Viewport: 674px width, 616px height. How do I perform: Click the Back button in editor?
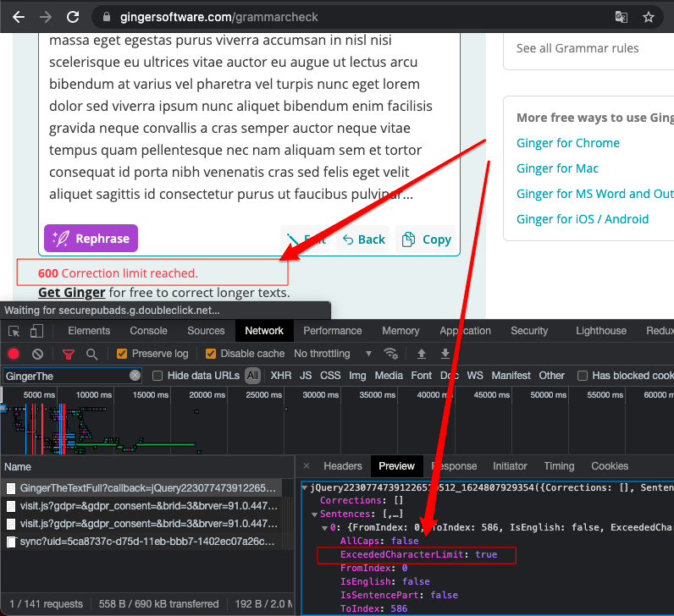coord(363,239)
